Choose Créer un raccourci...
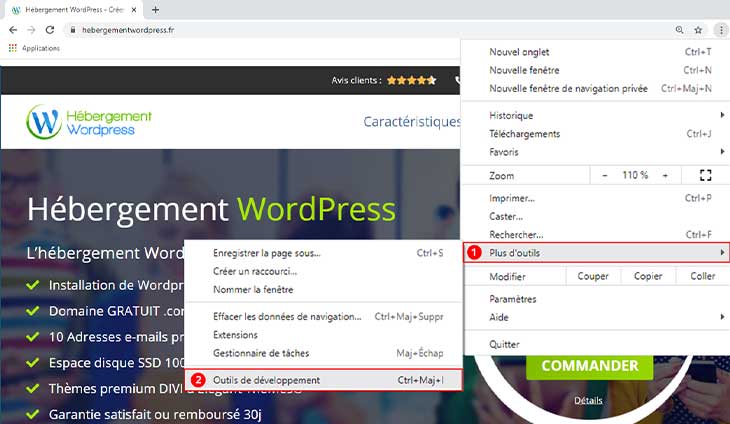 pyautogui.click(x=324, y=271)
